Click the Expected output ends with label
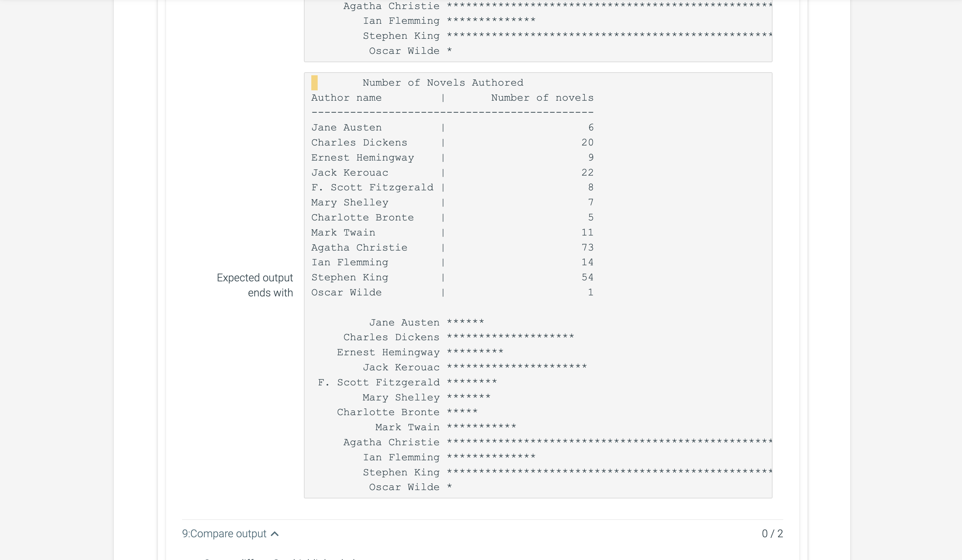 click(255, 285)
